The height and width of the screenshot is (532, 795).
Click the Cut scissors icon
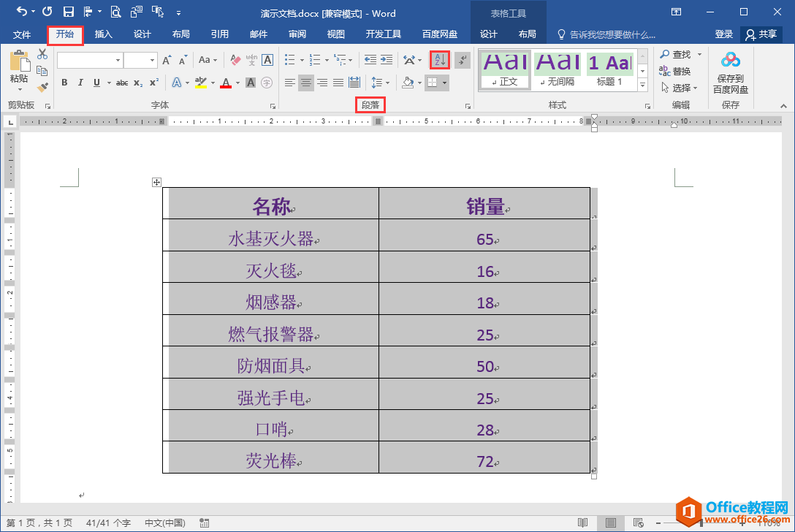42,55
